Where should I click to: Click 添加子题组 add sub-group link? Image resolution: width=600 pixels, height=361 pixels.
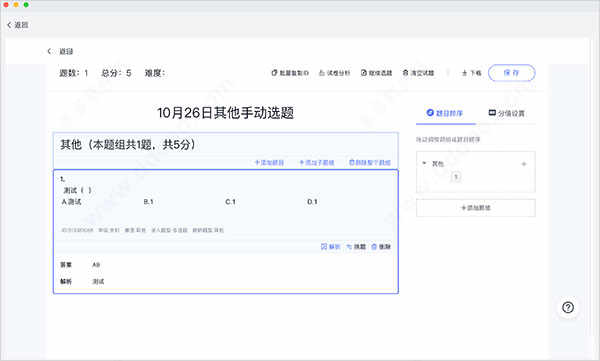coord(317,162)
